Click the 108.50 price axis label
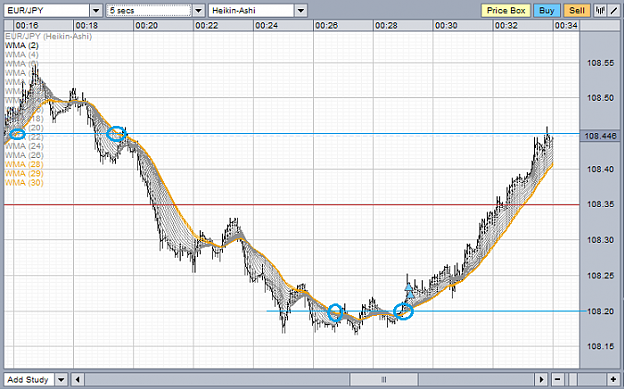625x390 pixels. (x=600, y=98)
